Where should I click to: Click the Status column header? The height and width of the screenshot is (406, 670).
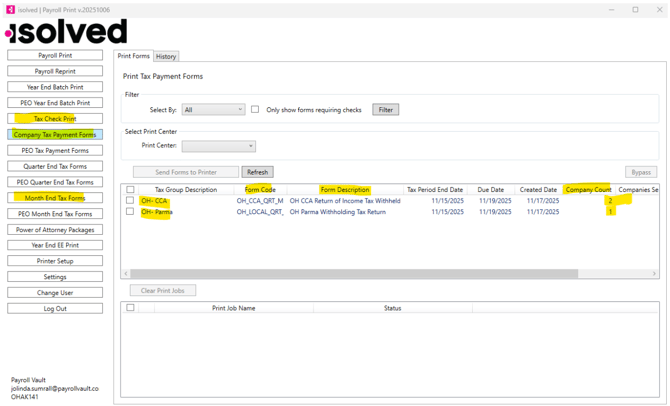(x=392, y=308)
